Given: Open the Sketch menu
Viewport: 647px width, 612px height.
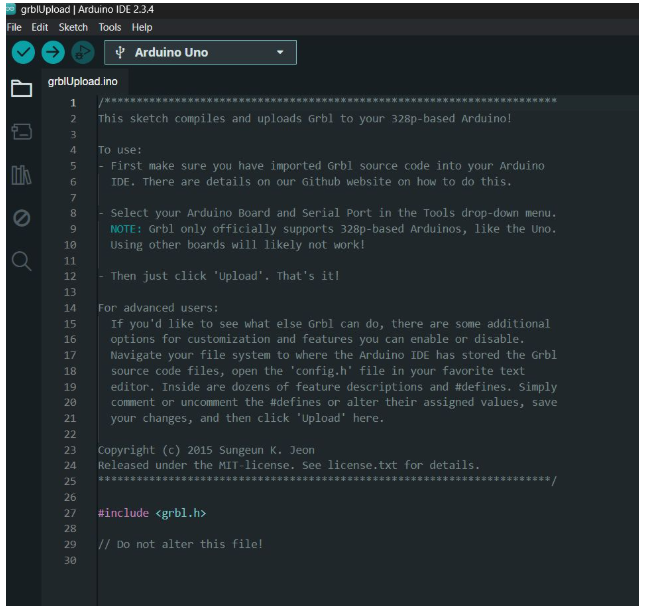Looking at the screenshot, I should click(x=73, y=27).
